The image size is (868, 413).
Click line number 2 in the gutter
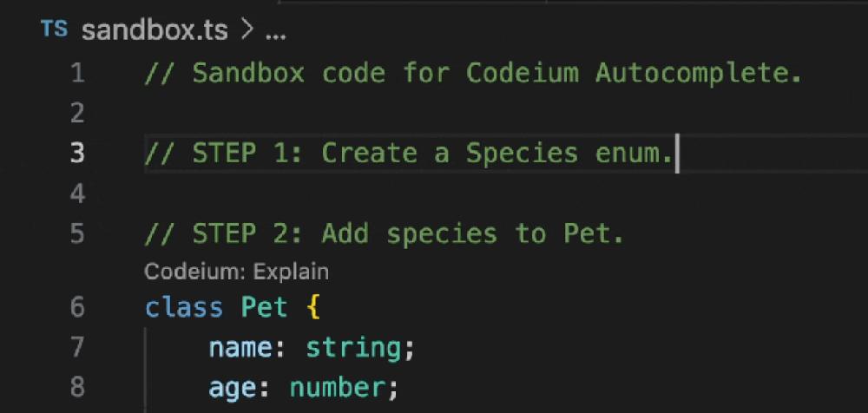click(x=78, y=114)
